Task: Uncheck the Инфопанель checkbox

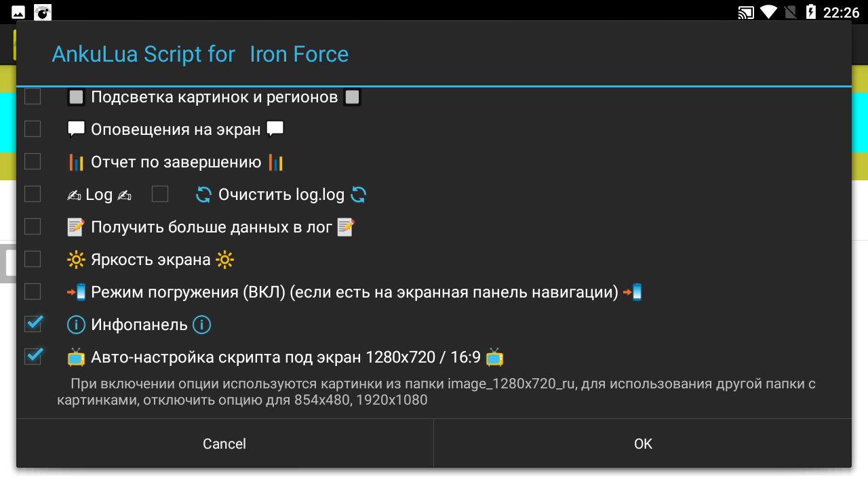Action: [x=33, y=324]
